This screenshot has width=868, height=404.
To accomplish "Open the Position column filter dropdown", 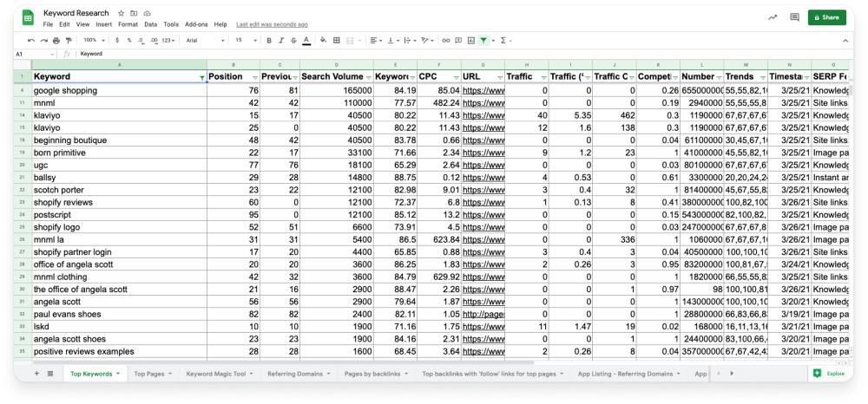I will 254,77.
